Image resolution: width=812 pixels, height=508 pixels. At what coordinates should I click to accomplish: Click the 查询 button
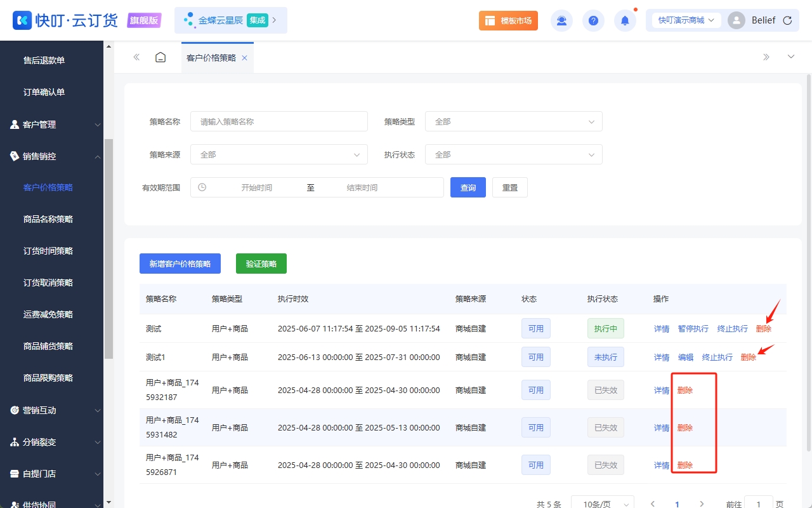click(468, 187)
